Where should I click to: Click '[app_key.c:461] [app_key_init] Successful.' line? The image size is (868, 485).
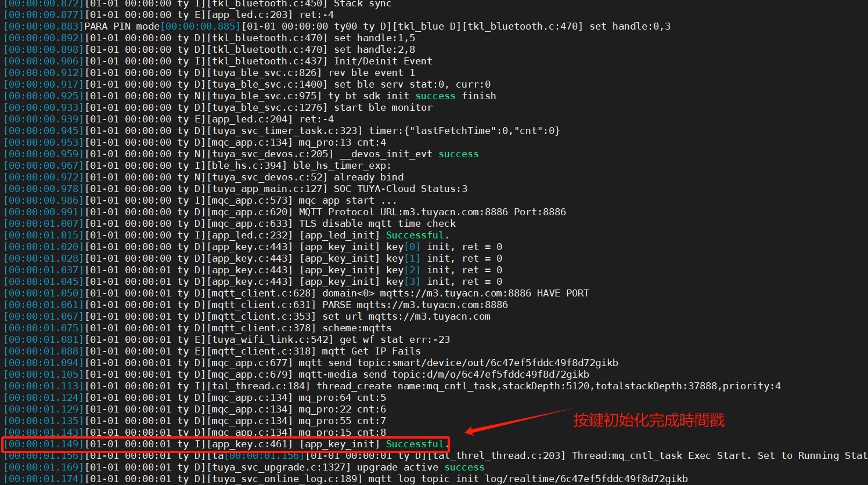[x=329, y=444]
